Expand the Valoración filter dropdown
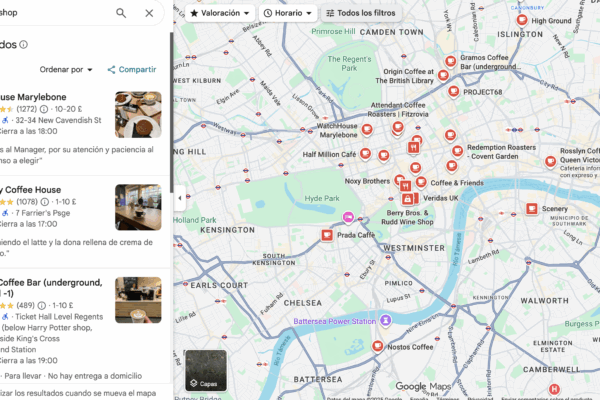 tap(219, 13)
